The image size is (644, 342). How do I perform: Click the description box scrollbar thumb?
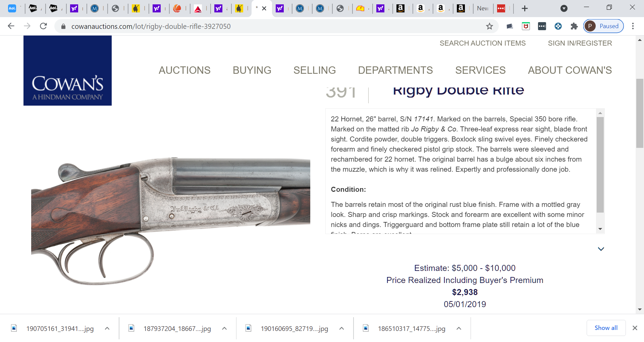pyautogui.click(x=600, y=165)
